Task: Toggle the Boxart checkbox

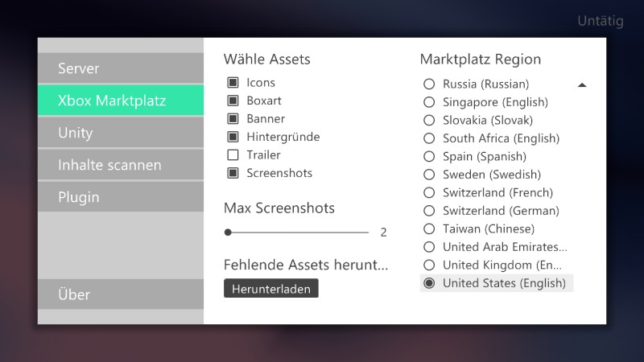Action: (233, 101)
